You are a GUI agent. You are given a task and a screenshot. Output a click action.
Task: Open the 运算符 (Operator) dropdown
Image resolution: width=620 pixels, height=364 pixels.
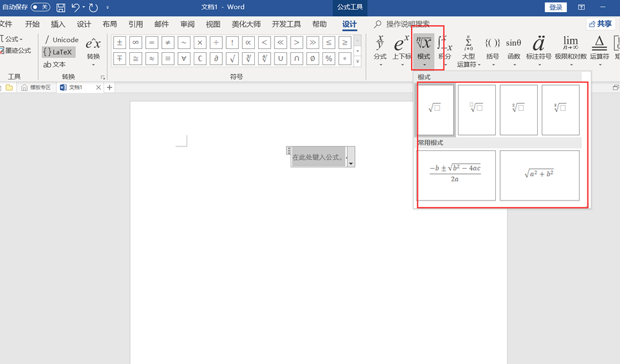600,50
